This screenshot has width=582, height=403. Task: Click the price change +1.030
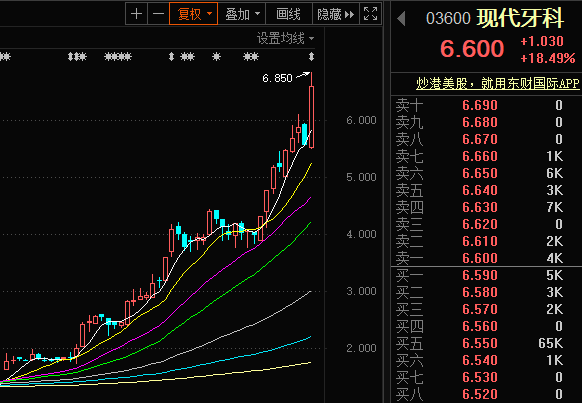point(542,41)
